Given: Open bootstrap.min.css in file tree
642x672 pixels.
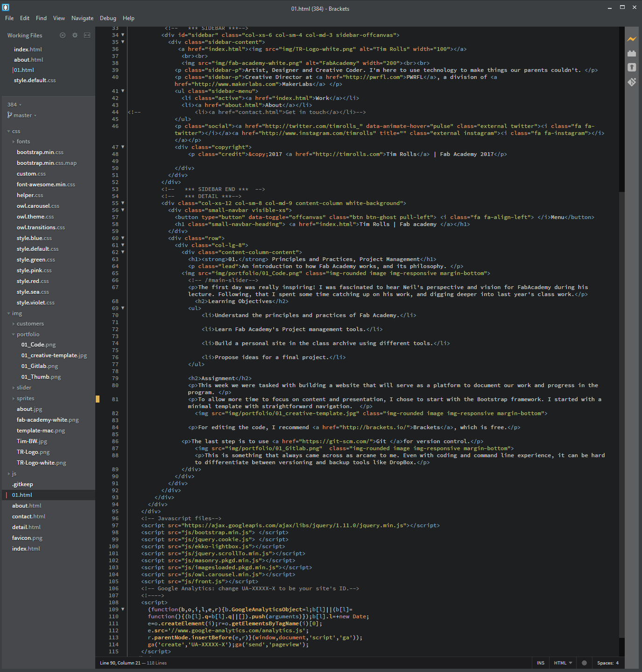Looking at the screenshot, I should [40, 152].
